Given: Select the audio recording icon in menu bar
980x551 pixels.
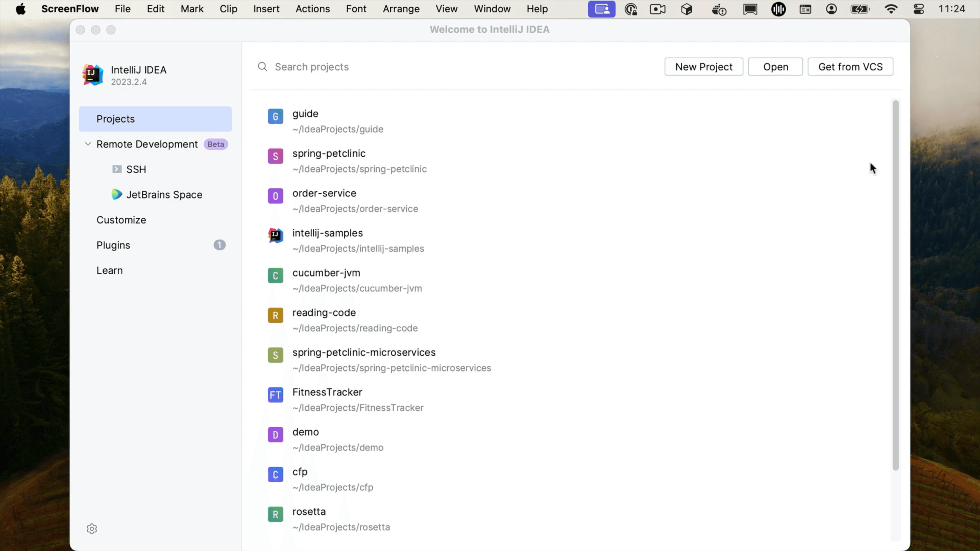Looking at the screenshot, I should pyautogui.click(x=779, y=9).
